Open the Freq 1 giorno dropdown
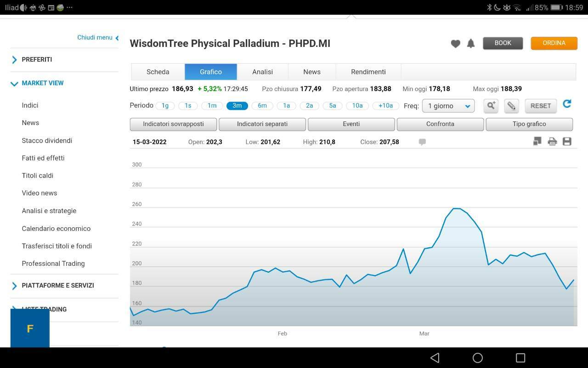 tap(448, 106)
